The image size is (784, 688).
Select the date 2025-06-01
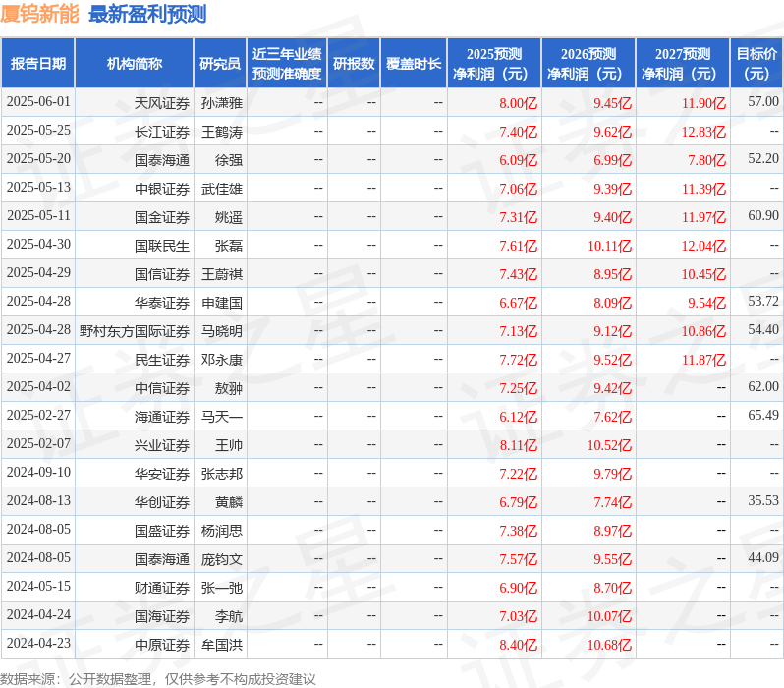tap(38, 102)
